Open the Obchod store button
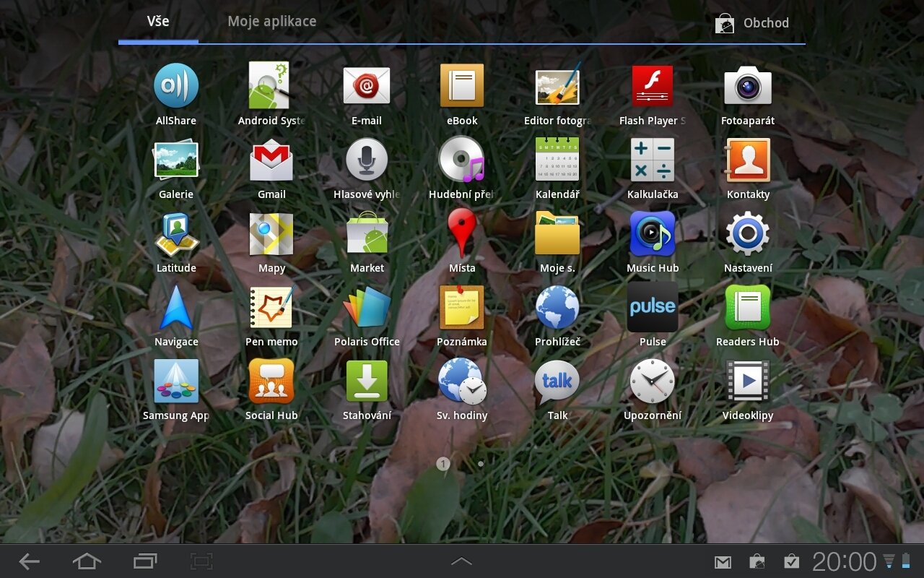 coord(752,23)
